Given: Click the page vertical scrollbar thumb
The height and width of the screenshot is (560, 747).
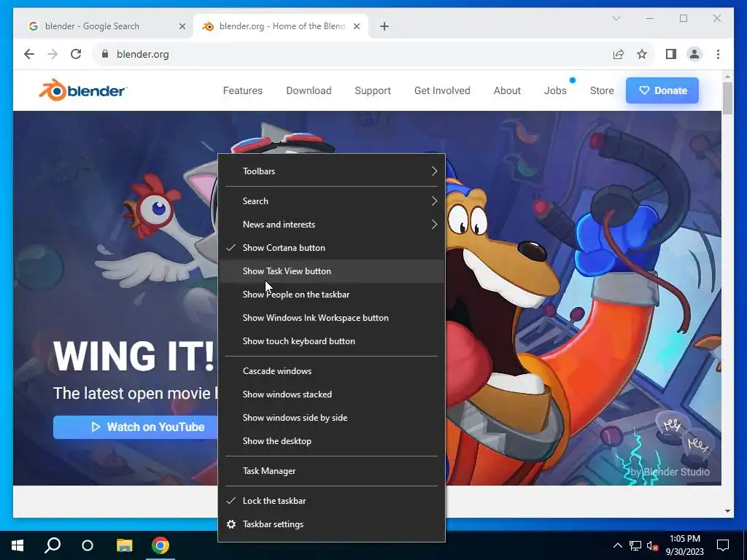Looking at the screenshot, I should (727, 98).
